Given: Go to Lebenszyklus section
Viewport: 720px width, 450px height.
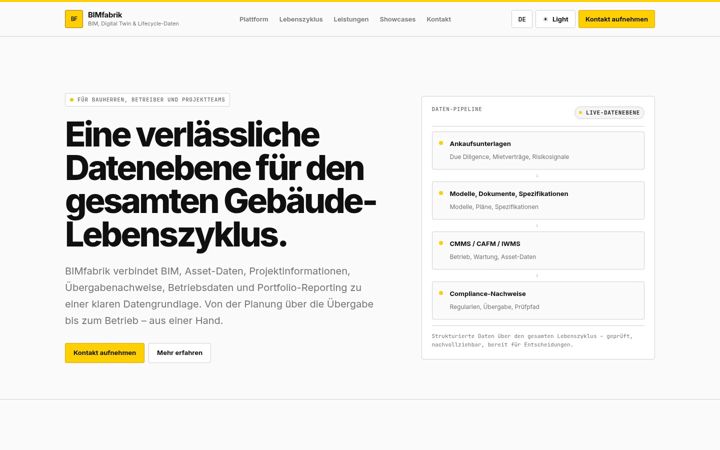Looking at the screenshot, I should [301, 19].
